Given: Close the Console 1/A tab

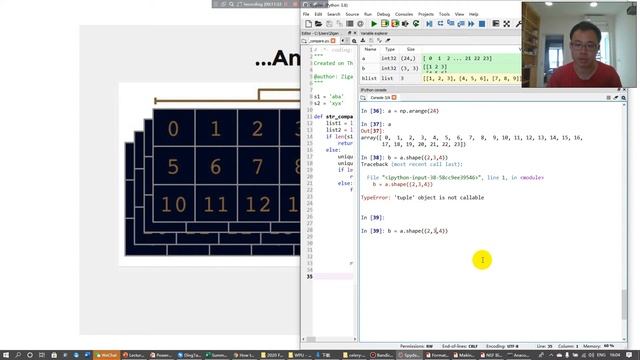Looking at the screenshot, I should [x=394, y=98].
